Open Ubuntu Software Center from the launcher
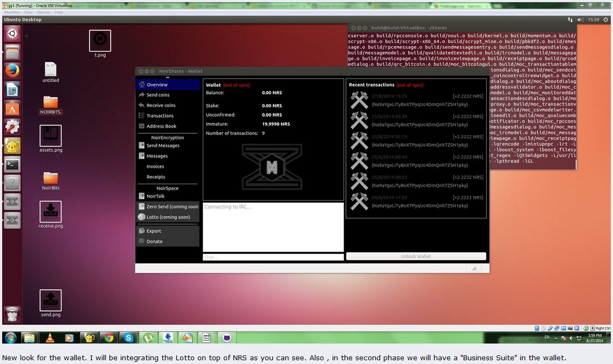The image size is (613, 364). pos(12,108)
